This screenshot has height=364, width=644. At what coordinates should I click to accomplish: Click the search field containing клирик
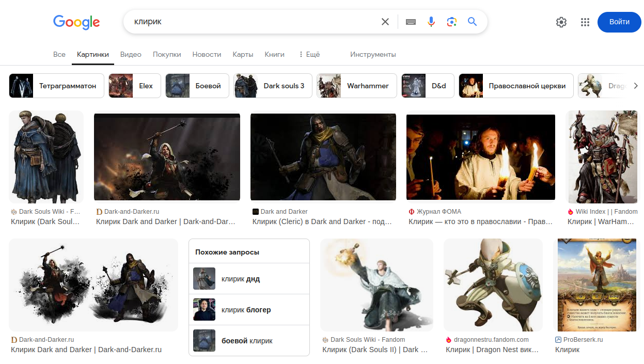click(253, 22)
